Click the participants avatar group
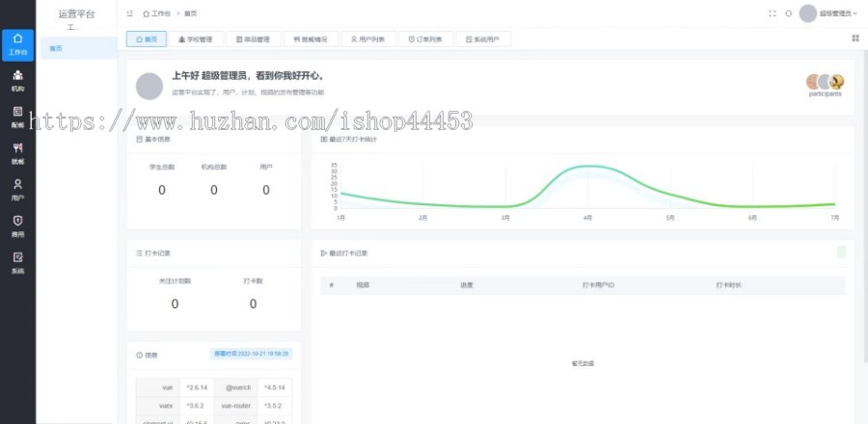Image resolution: width=868 pixels, height=424 pixels. click(x=825, y=82)
